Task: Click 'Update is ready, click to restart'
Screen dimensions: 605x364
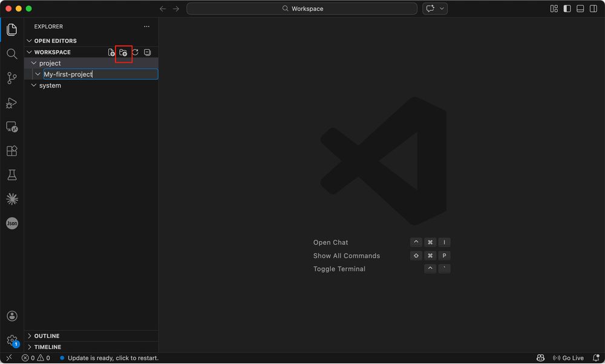Action: pyautogui.click(x=113, y=358)
